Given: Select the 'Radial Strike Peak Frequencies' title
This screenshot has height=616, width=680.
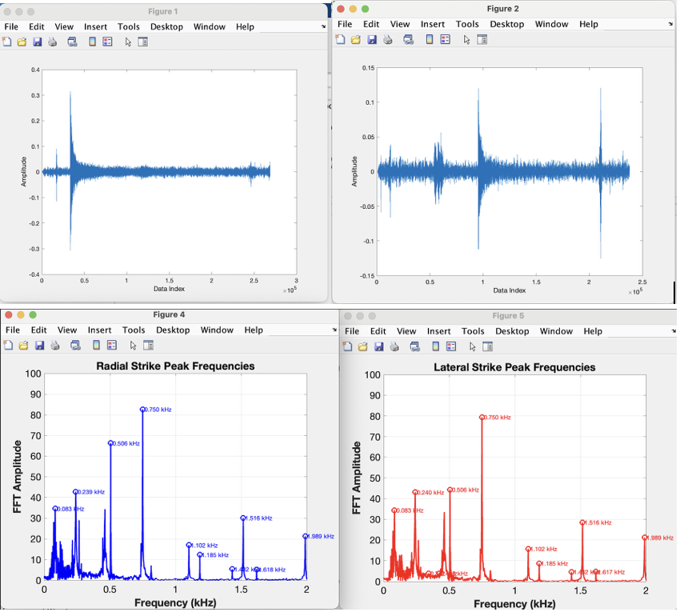Looking at the screenshot, I should [x=175, y=366].
